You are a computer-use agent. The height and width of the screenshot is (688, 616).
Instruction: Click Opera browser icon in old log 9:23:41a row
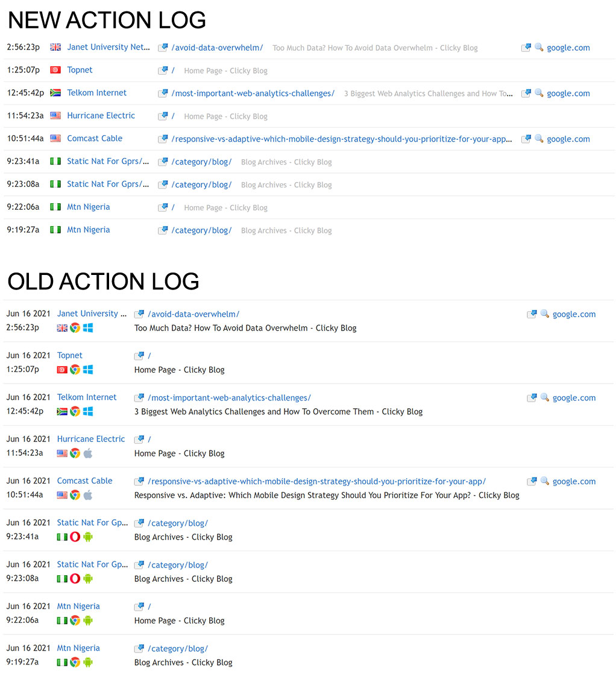75,537
